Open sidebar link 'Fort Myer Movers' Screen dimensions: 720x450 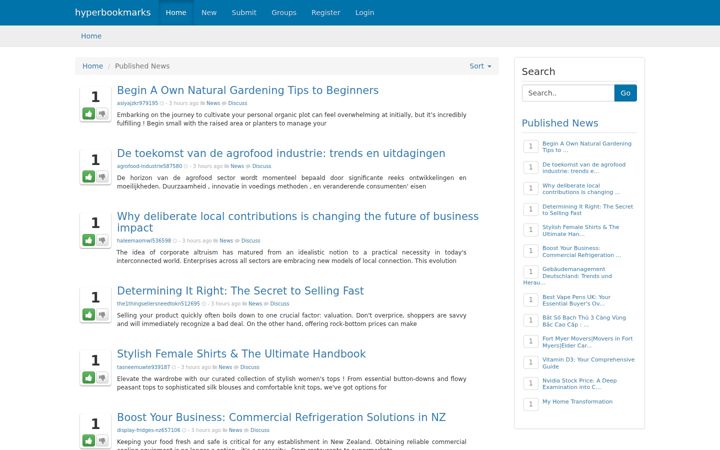coord(587,342)
